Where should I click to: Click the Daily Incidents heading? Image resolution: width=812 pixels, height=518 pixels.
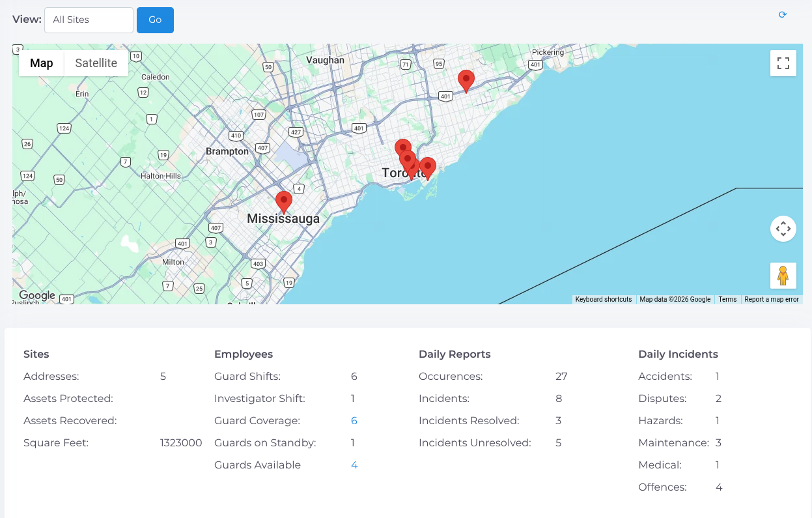coord(678,354)
